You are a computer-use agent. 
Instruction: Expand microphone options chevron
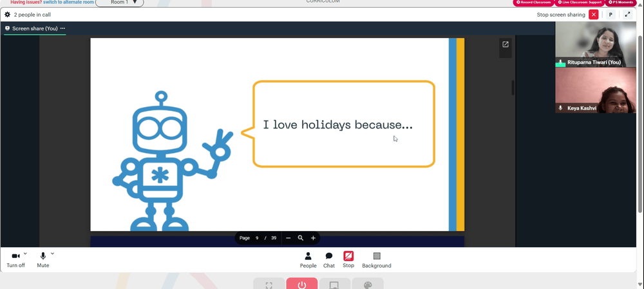tap(52, 254)
